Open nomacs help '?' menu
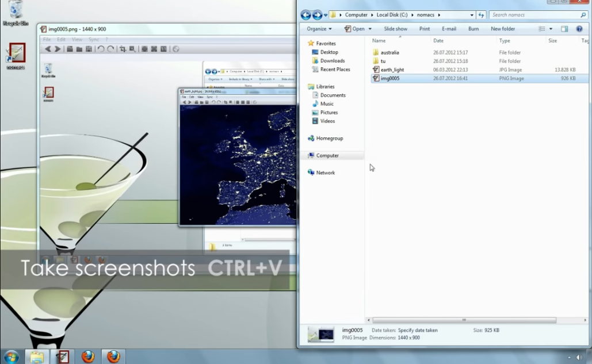The width and height of the screenshot is (592, 364). pos(107,39)
